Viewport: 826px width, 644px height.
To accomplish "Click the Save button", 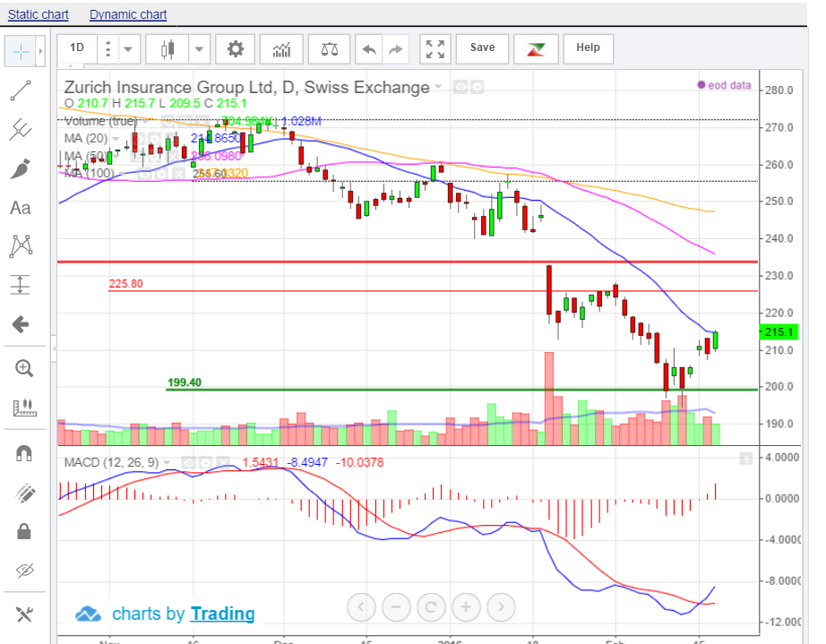I will pyautogui.click(x=482, y=48).
